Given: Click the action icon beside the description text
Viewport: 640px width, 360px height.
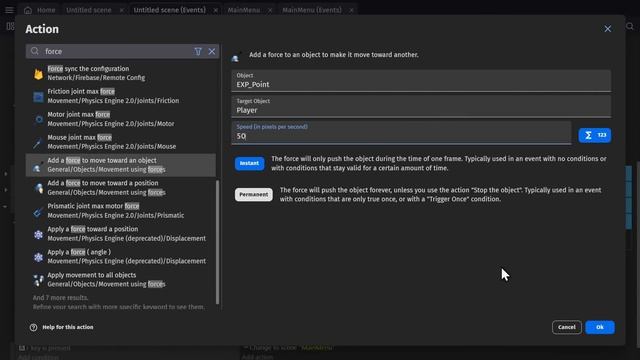Looking at the screenshot, I should 236,58.
